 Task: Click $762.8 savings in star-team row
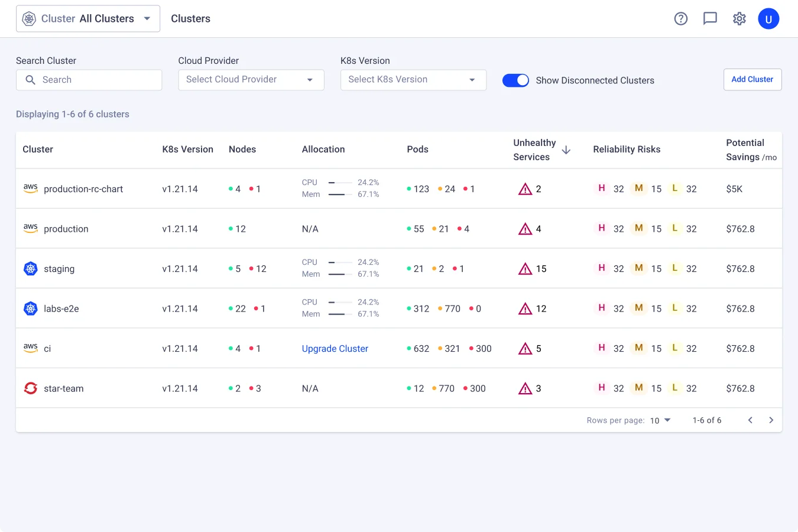741,388
